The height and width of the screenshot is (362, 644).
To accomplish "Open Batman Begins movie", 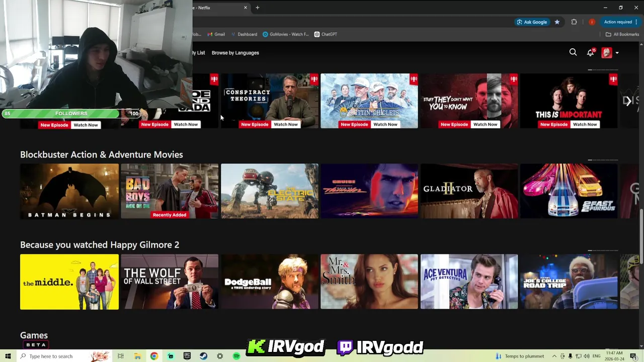I will coord(69,191).
